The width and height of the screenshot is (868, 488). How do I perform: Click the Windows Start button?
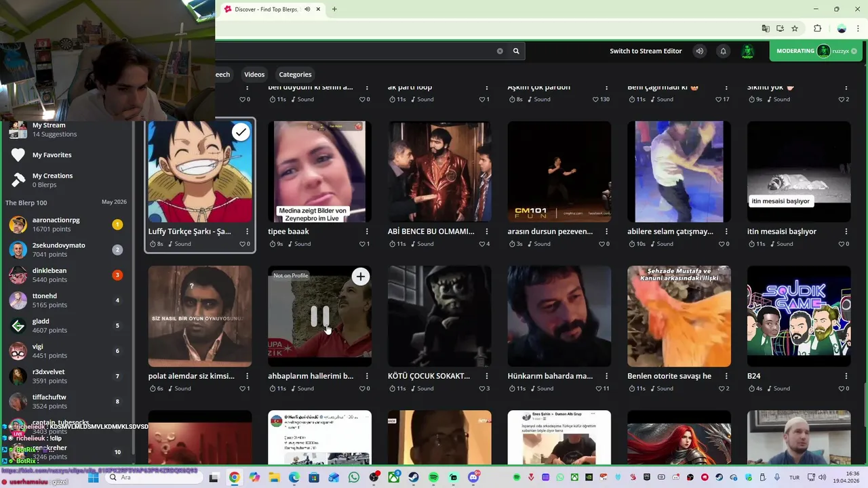point(94,478)
